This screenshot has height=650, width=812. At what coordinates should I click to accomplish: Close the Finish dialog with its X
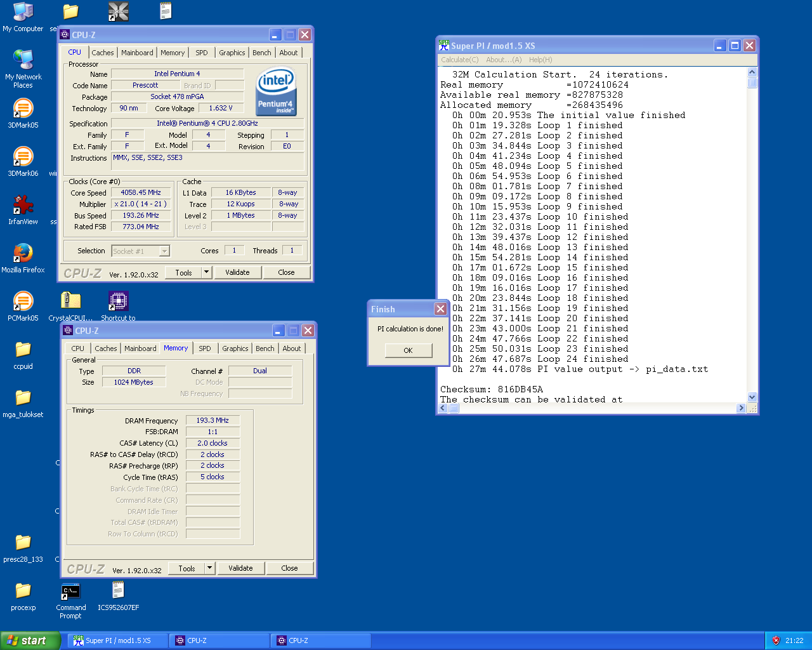click(440, 308)
